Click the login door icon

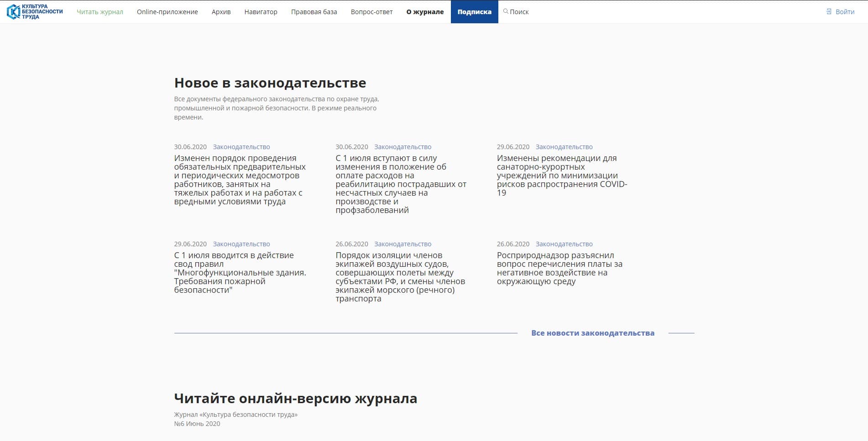pyautogui.click(x=829, y=12)
